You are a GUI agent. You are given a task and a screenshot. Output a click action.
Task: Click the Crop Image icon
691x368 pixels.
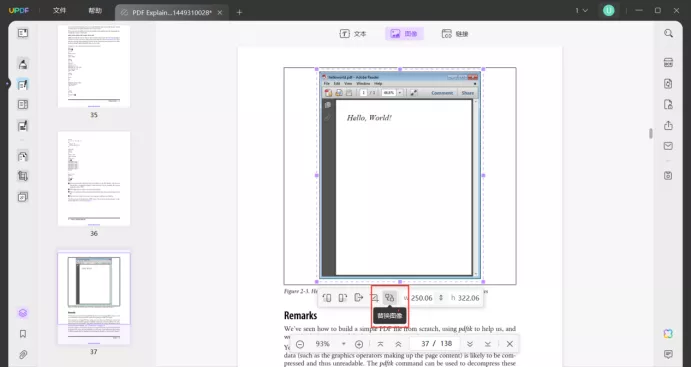[x=374, y=298]
